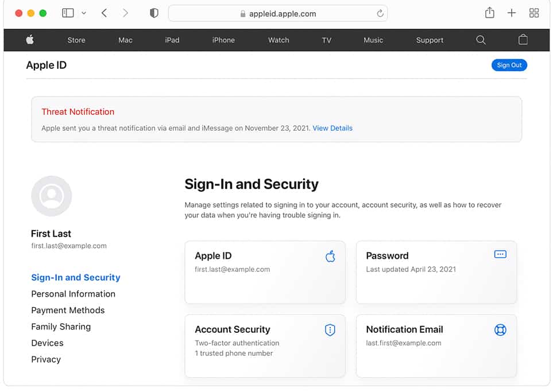Click the Sign Out button
The image size is (557, 392).
click(x=509, y=65)
